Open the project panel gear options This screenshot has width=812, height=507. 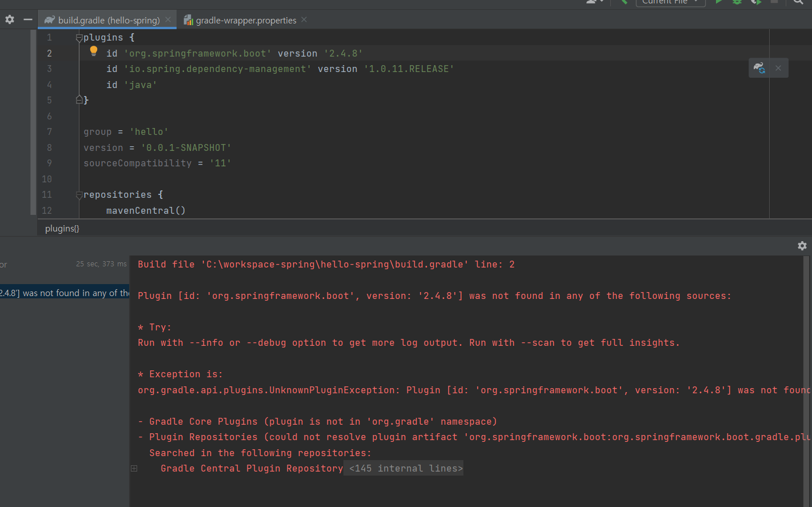pos(10,19)
